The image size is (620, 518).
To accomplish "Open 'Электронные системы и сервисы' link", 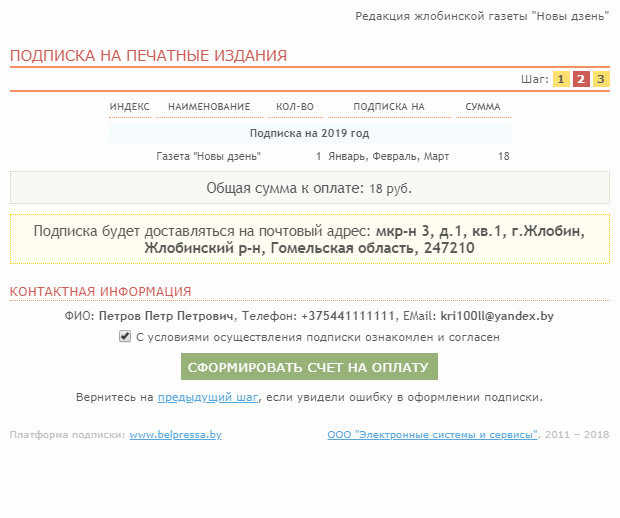I will pos(432,435).
